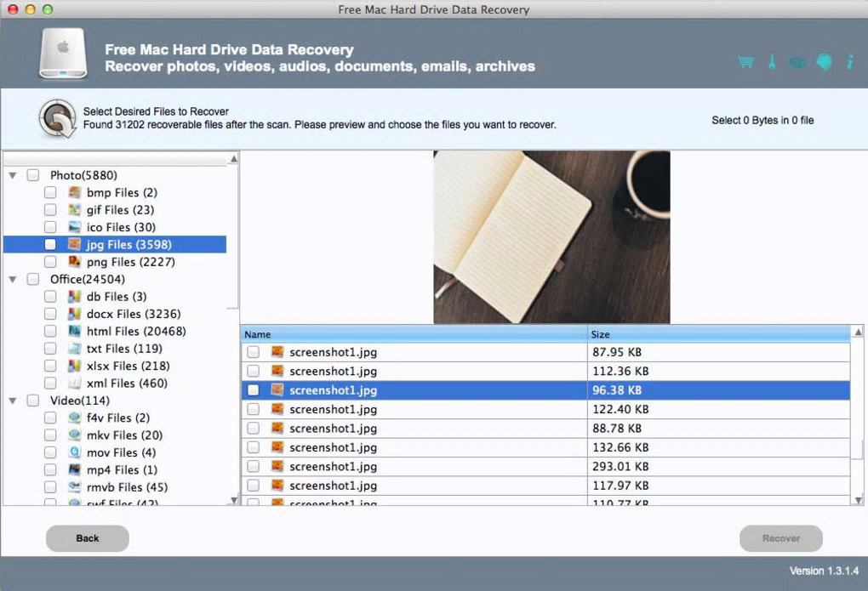Click the file list scroll down arrow
868x591 pixels.
click(x=858, y=500)
